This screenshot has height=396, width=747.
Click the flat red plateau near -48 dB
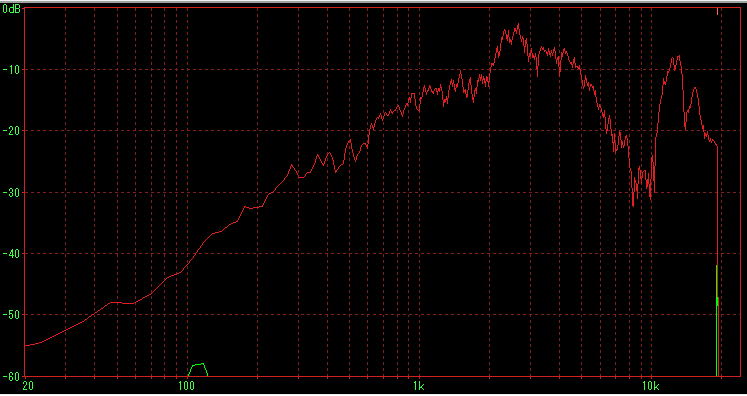[122, 303]
